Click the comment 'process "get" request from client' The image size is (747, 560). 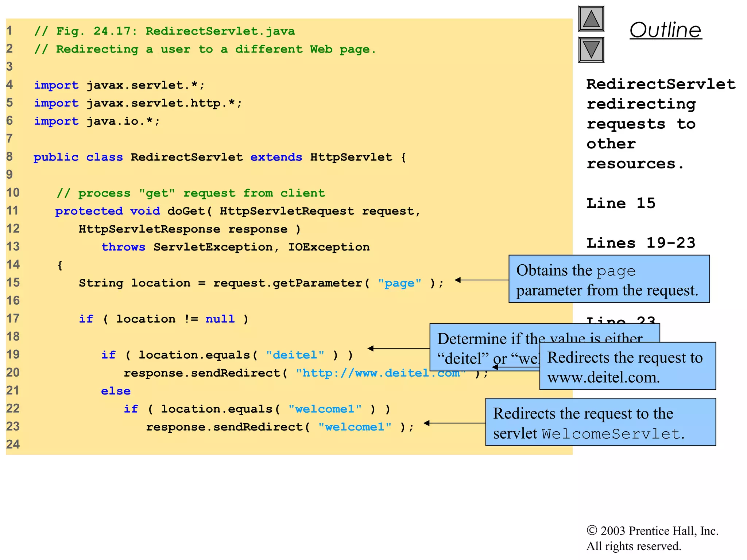(191, 193)
